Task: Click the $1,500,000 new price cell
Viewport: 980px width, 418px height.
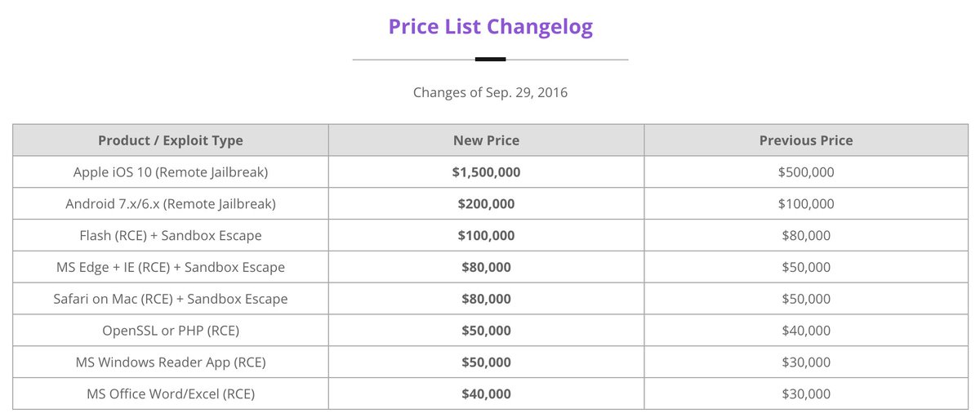Action: click(486, 172)
